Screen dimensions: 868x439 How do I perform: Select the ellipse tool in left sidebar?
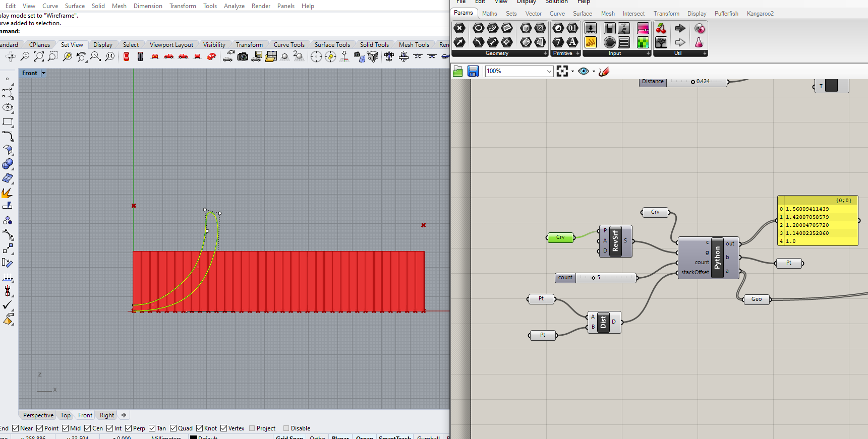[8, 107]
